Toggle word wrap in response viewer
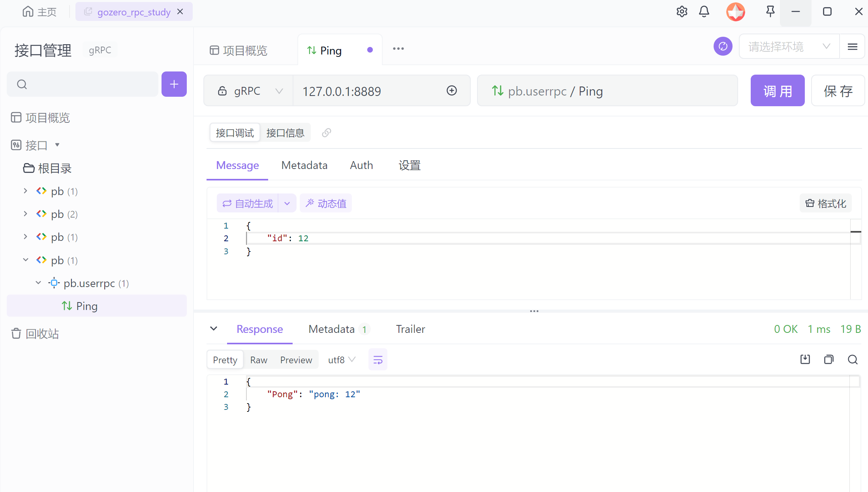Image resolution: width=868 pixels, height=492 pixels. point(378,359)
